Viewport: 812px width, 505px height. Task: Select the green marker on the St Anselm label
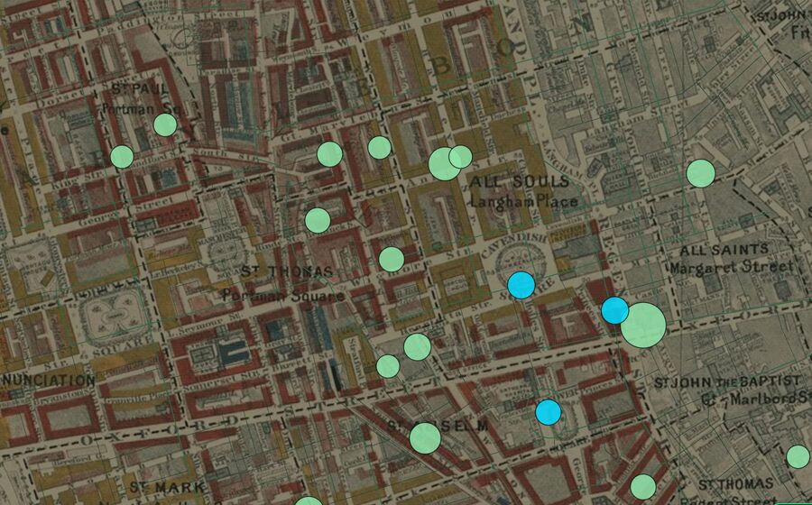click(425, 438)
